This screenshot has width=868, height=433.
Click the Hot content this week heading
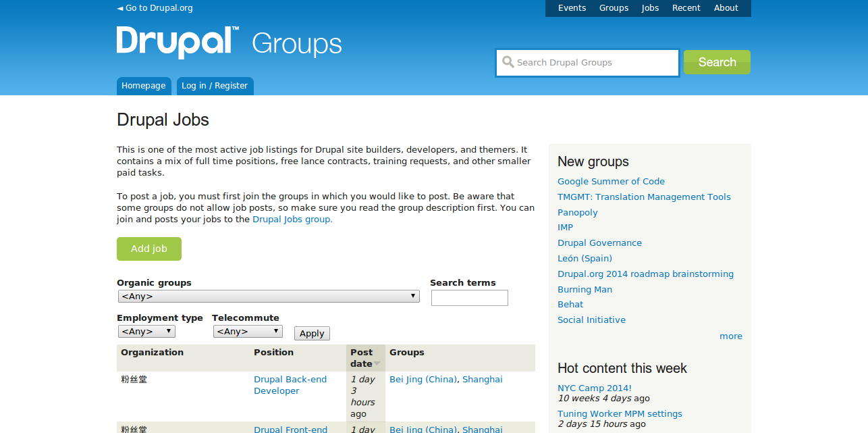622,368
